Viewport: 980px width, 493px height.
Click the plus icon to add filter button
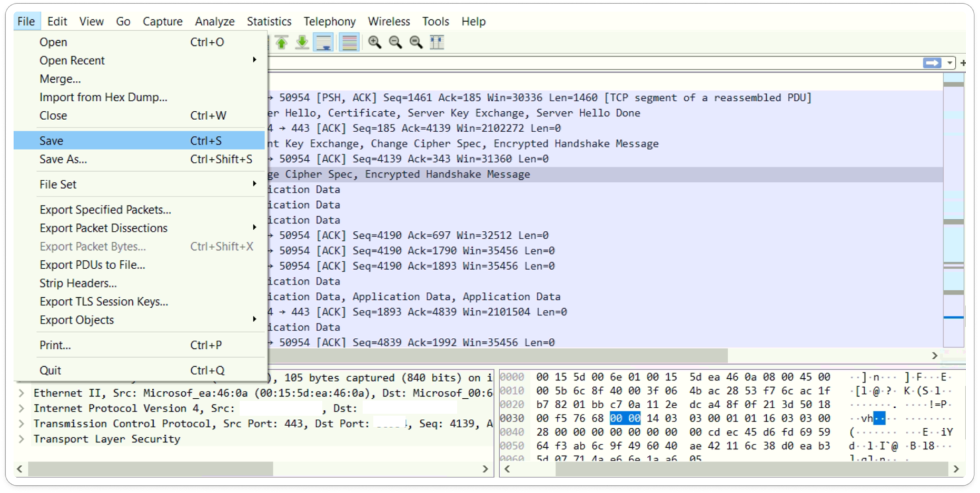pos(963,63)
